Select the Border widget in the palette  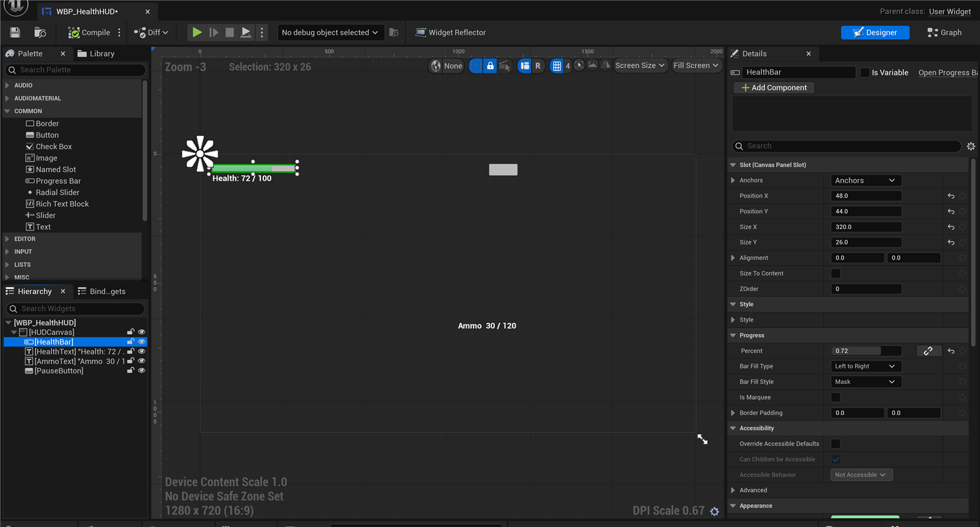pos(42,124)
